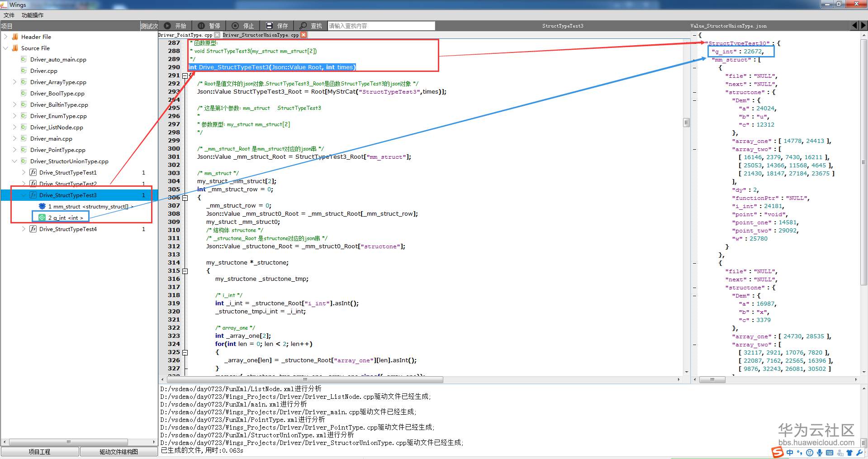
Task: Toggle the code fold at line 315
Action: [x=185, y=271]
